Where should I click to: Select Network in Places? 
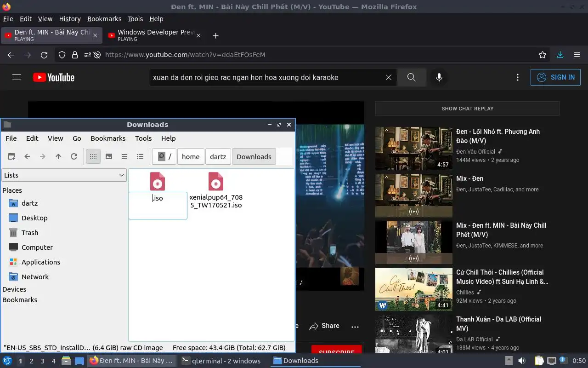(x=35, y=277)
